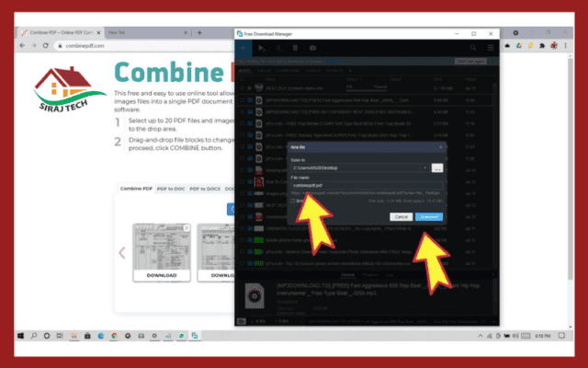The height and width of the screenshot is (368, 588).
Task: Click the combinepdf.com address bar
Action: point(144,45)
